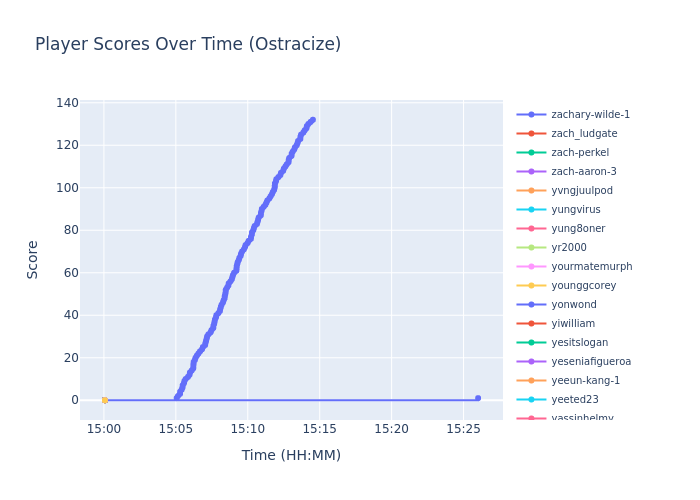Click the yonwond blue legend marker icon
Screen dimensions: 700x500
coord(531,305)
